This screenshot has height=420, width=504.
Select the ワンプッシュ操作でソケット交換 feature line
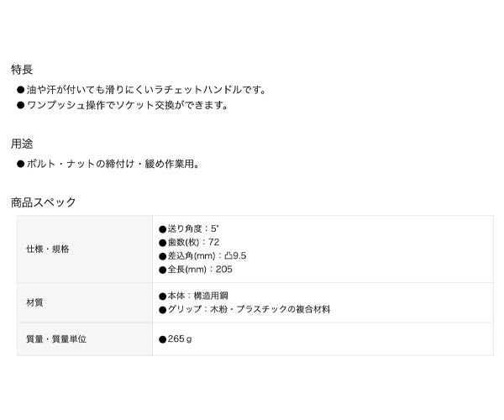click(127, 106)
